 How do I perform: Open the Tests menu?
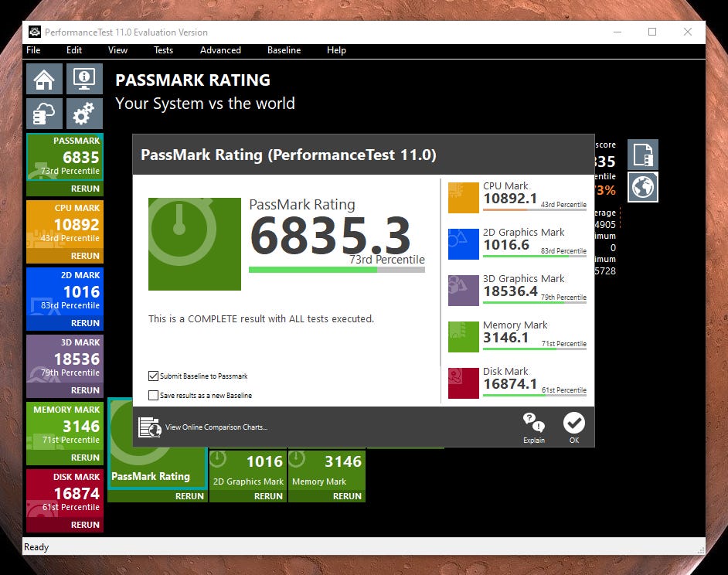point(163,50)
